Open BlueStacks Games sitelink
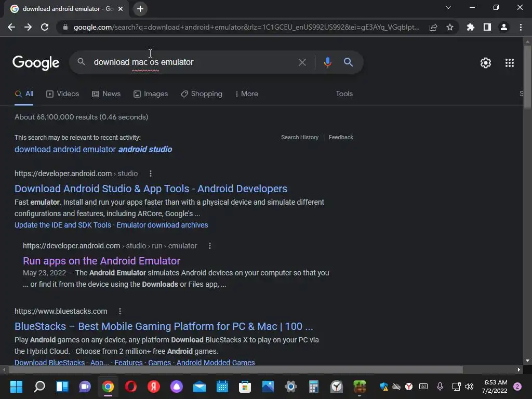 pyautogui.click(x=159, y=362)
